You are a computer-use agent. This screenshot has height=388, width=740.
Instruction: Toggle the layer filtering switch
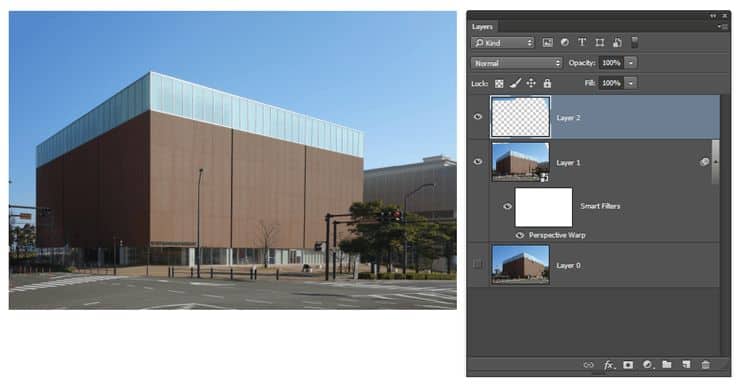(635, 42)
